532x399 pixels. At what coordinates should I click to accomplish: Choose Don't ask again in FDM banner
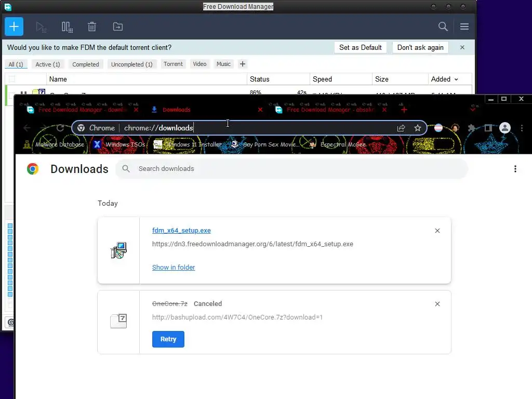point(420,47)
